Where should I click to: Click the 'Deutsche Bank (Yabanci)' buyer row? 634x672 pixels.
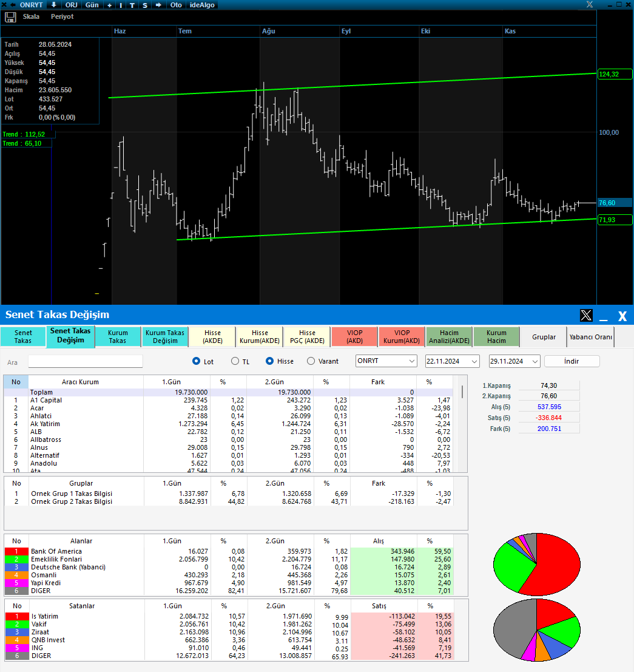(x=229, y=567)
